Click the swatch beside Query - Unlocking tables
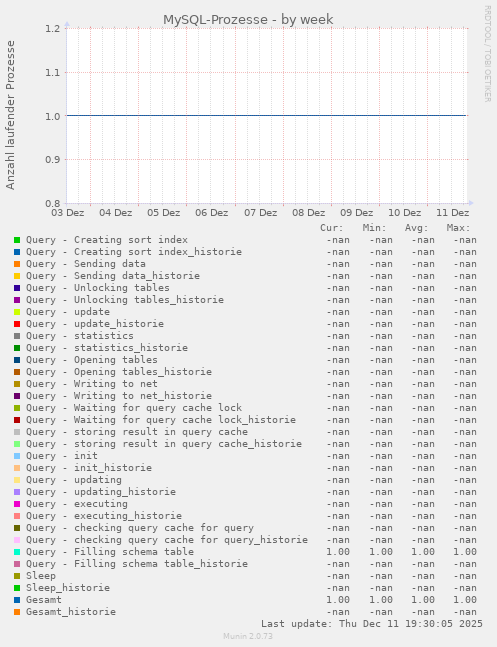The width and height of the screenshot is (497, 647). 17,288
